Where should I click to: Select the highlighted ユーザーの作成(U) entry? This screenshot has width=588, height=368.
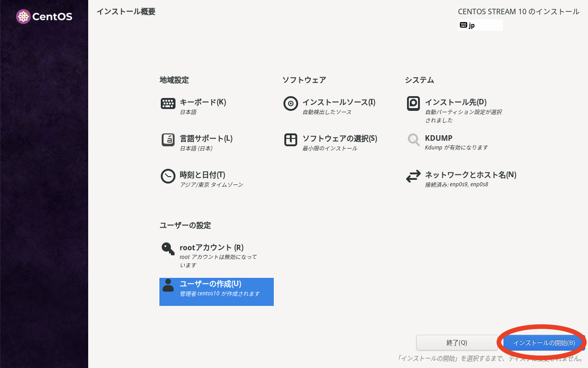pos(216,292)
